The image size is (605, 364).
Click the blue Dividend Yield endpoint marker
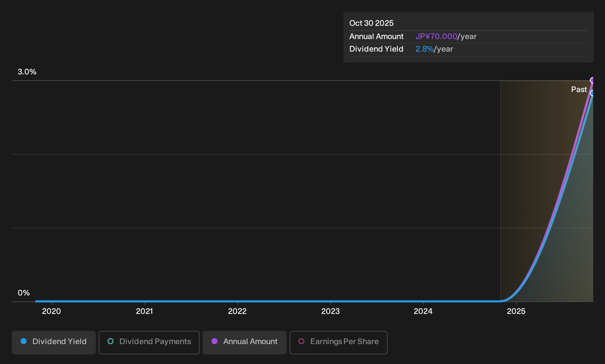pos(592,93)
